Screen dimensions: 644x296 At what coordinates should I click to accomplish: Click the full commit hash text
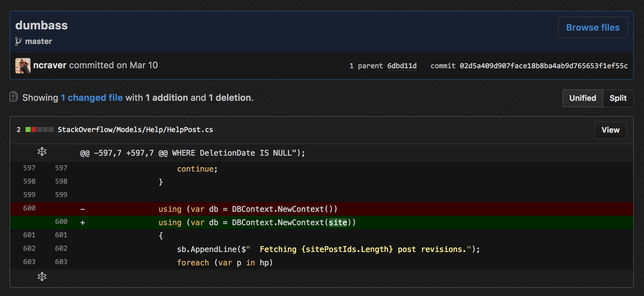coord(543,66)
